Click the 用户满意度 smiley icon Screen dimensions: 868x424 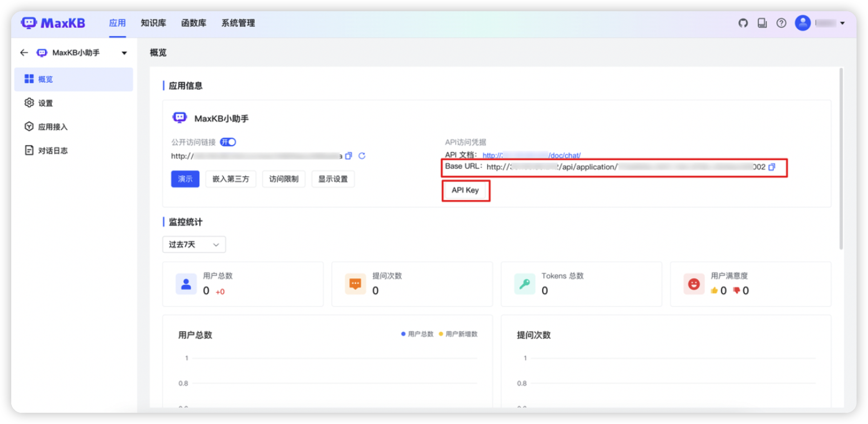point(694,284)
